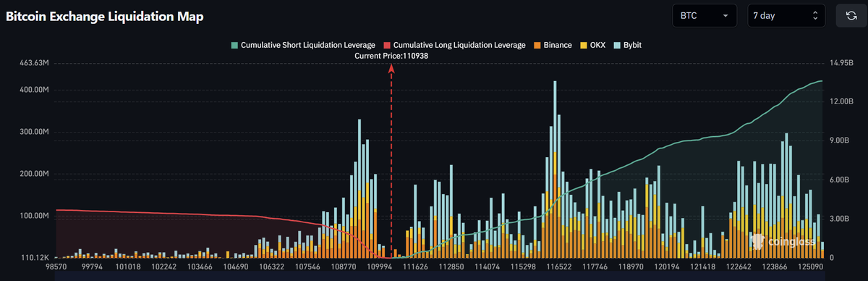Open the BTC coin selector dropdown
Viewport: 868px width, 281px height.
coord(704,15)
